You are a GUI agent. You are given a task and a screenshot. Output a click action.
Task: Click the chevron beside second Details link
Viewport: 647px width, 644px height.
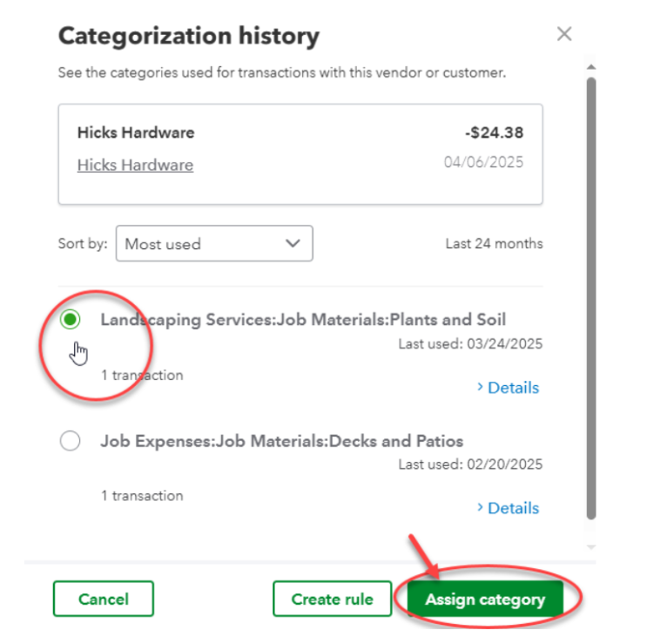(x=480, y=507)
